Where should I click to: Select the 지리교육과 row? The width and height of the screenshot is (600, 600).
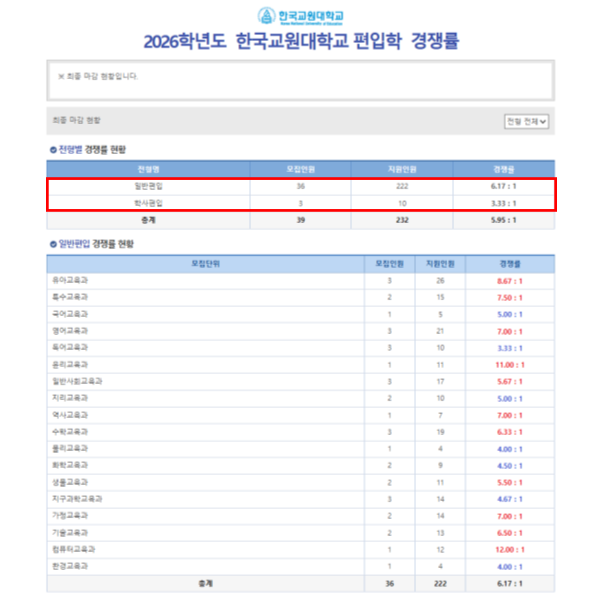(x=301, y=398)
